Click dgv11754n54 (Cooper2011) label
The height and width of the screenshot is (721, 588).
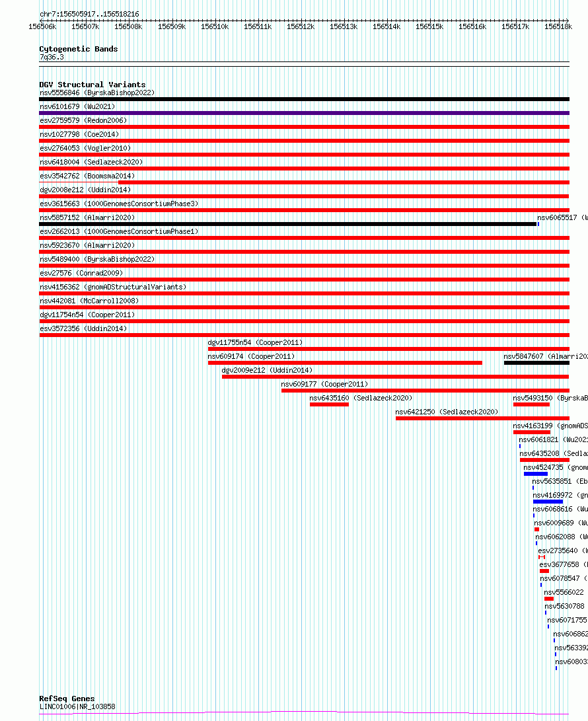pos(87,315)
